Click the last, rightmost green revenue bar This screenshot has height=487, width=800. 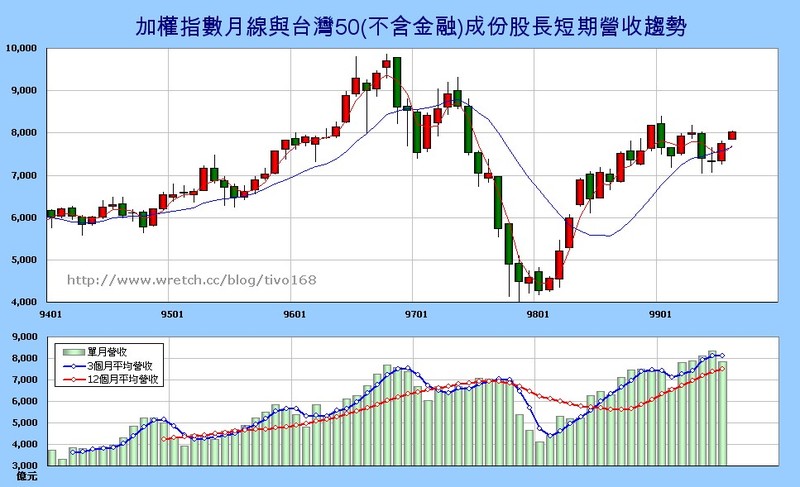click(x=722, y=414)
